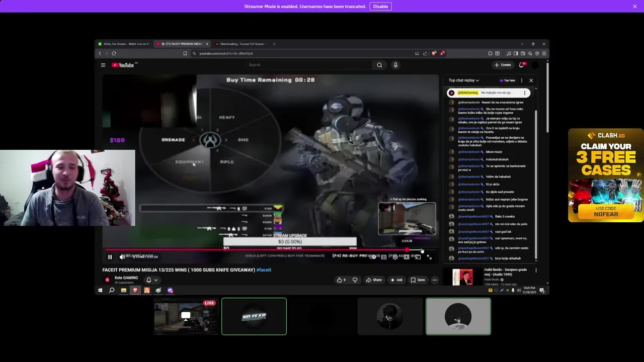Bookmark this page via address bar icon
The image size is (644, 362).
pos(185,53)
